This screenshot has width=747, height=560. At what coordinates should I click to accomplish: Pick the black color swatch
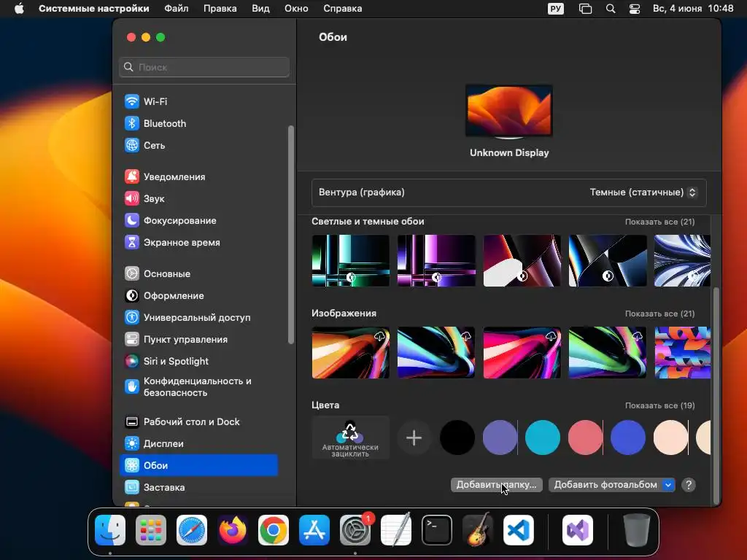457,437
